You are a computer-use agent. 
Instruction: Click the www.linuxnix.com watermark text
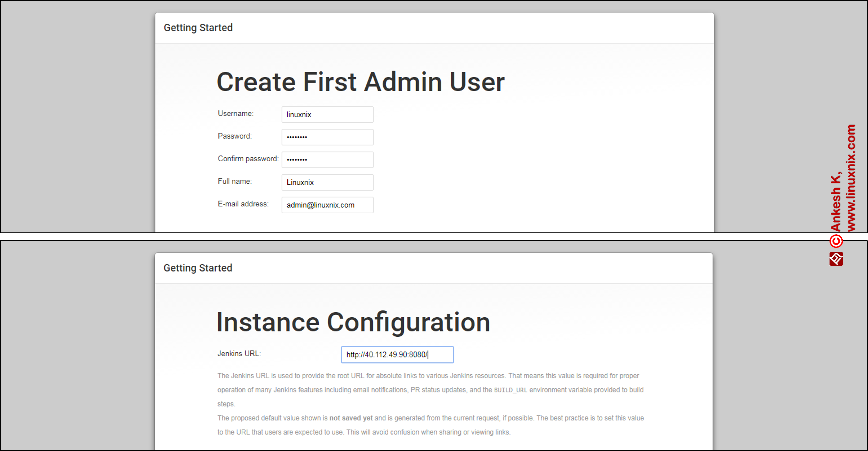pyautogui.click(x=851, y=178)
